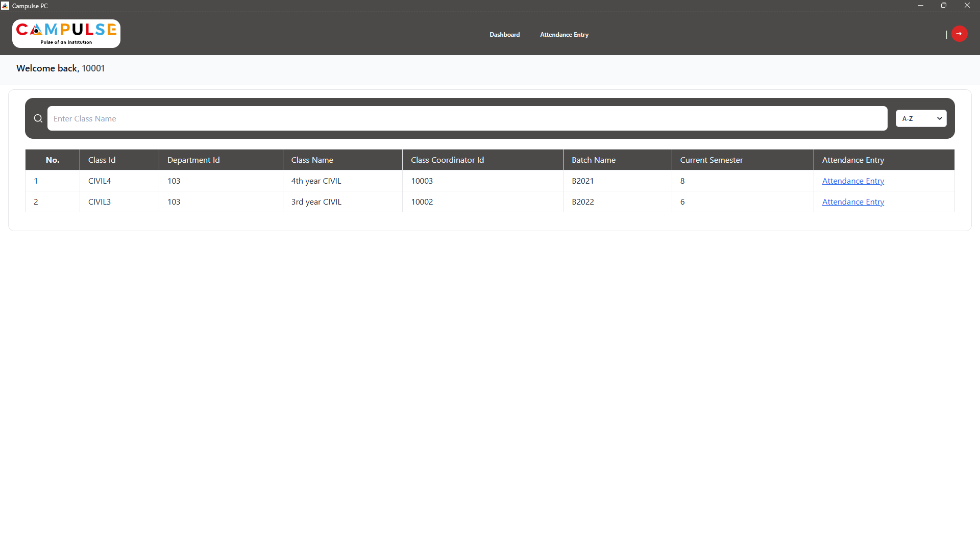Screen dimensions: 980x551
Task: Click the Class Name column header
Action: tap(312, 160)
